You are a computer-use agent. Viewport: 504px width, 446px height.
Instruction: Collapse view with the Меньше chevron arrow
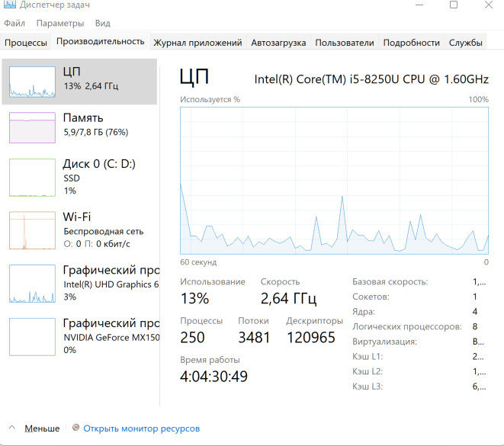pos(12,428)
